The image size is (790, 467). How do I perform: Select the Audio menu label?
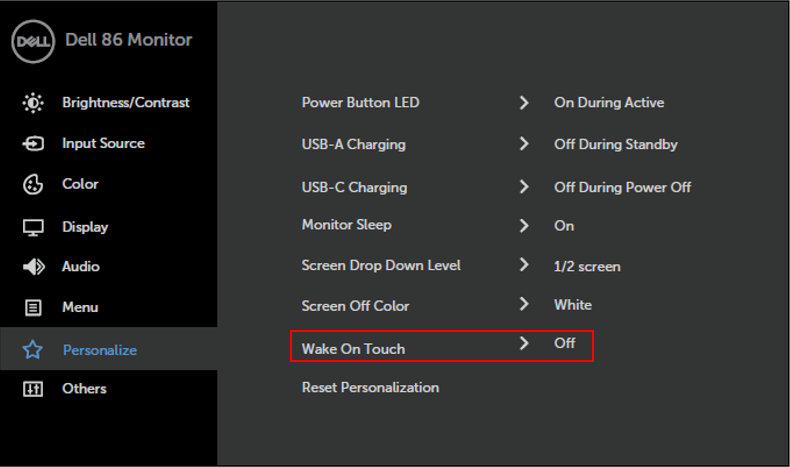pyautogui.click(x=81, y=266)
